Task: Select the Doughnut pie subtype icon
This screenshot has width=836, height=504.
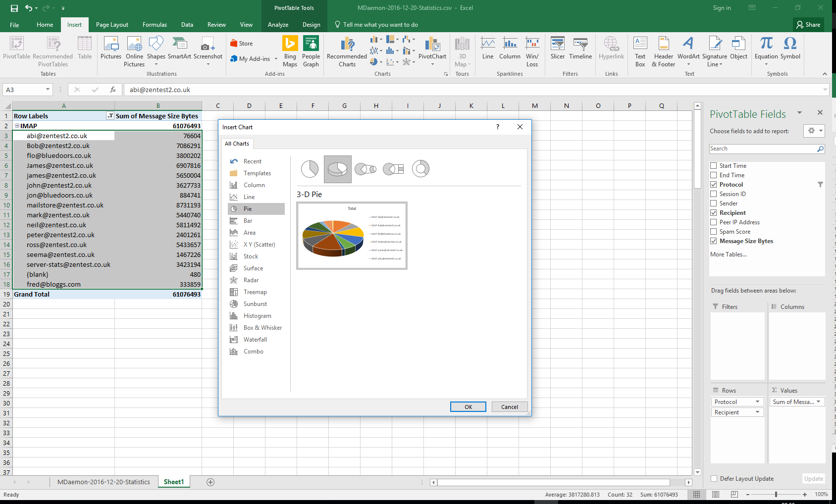Action: coord(420,169)
